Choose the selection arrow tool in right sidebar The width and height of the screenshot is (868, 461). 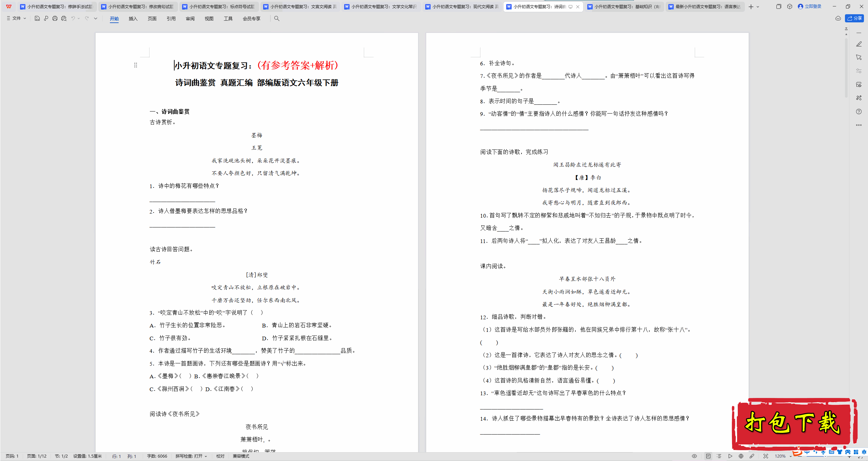tap(859, 57)
